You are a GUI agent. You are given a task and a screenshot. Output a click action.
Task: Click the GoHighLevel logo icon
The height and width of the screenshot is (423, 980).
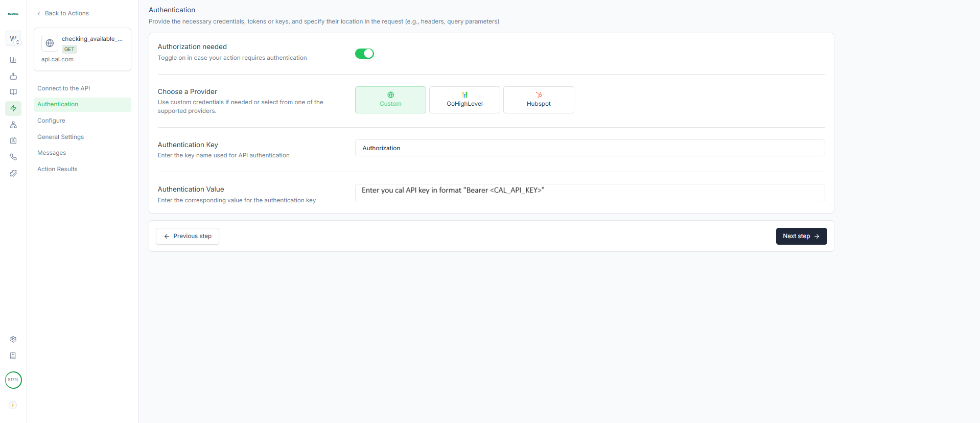tap(464, 95)
